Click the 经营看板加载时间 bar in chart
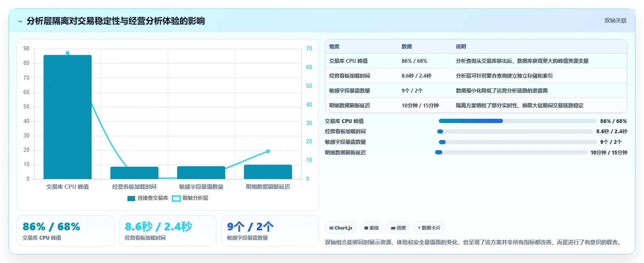 tap(134, 173)
